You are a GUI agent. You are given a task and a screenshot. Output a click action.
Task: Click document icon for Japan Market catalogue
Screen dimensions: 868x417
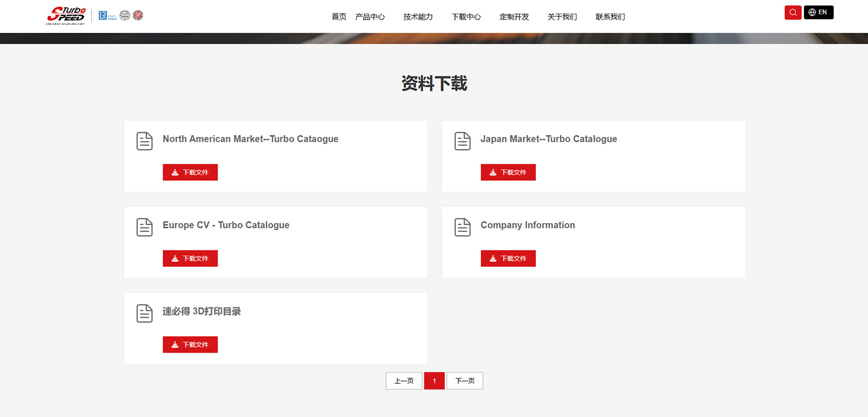point(463,141)
